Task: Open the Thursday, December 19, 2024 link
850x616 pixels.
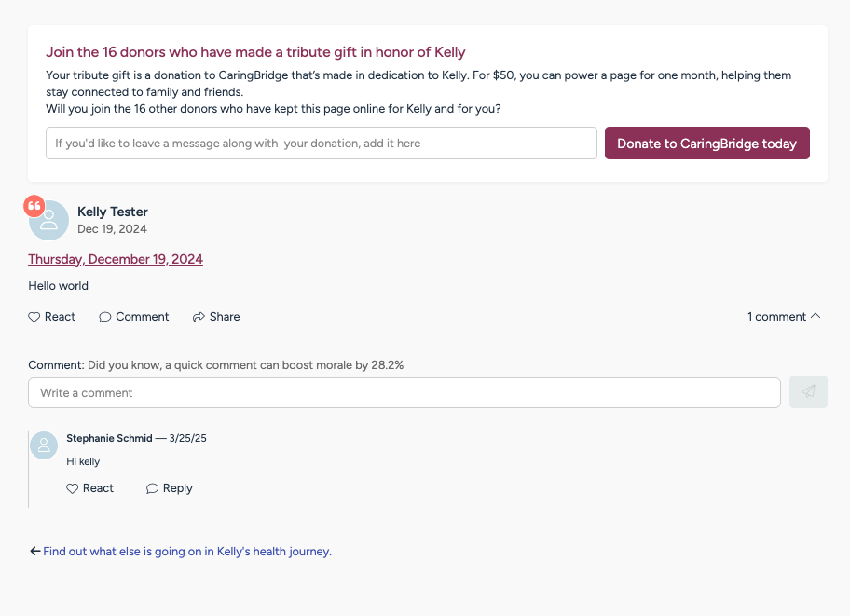Action: click(x=116, y=259)
